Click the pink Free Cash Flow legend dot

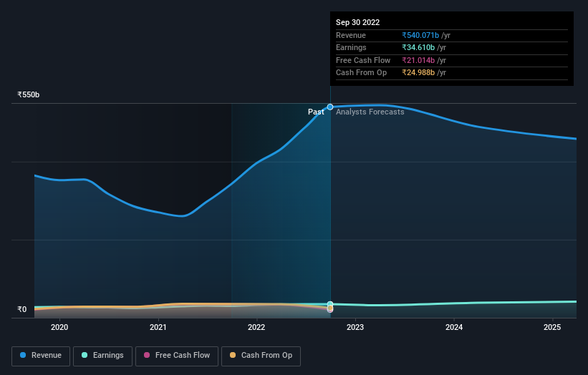point(147,355)
